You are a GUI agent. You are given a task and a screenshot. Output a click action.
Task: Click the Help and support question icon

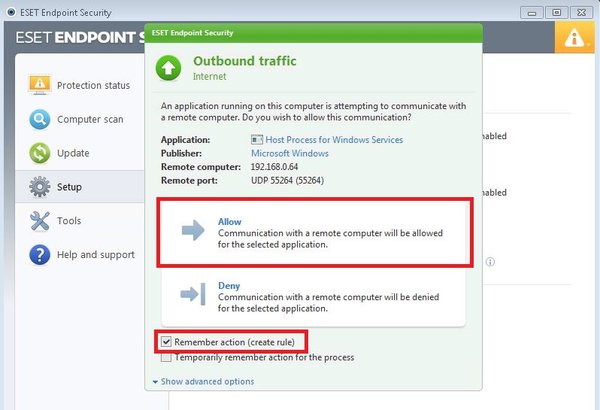[39, 255]
